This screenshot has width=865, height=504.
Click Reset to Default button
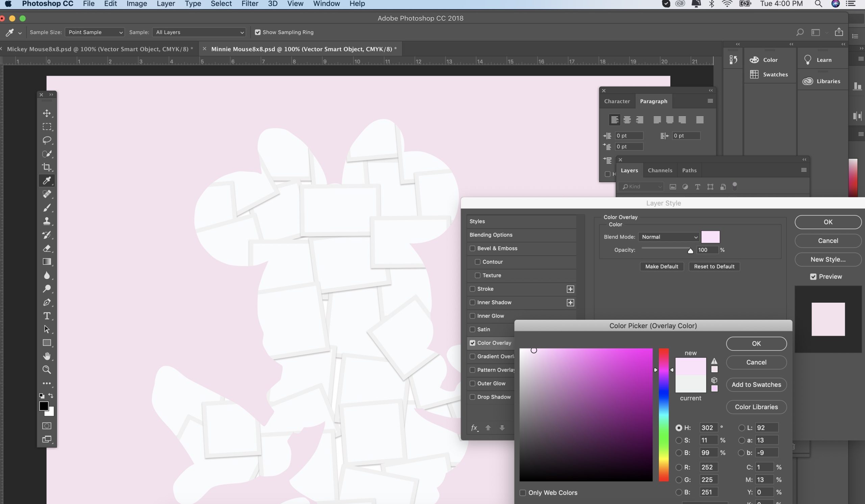(x=714, y=267)
